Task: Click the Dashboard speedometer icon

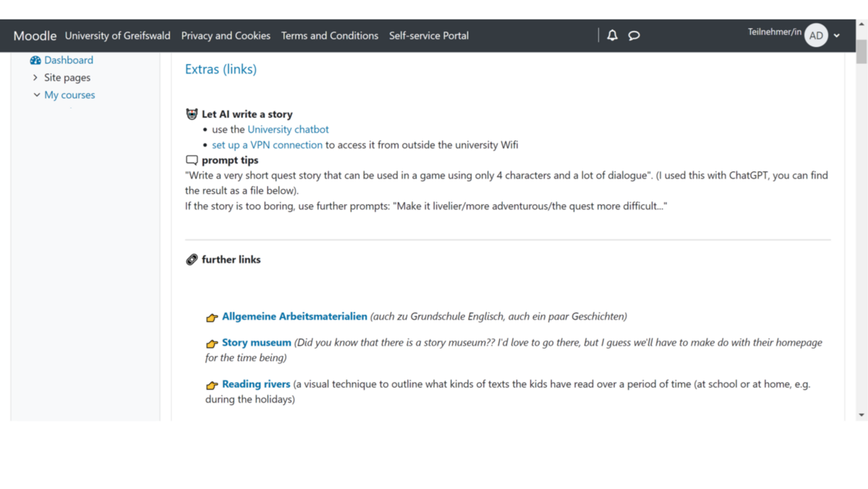Action: pyautogui.click(x=35, y=60)
